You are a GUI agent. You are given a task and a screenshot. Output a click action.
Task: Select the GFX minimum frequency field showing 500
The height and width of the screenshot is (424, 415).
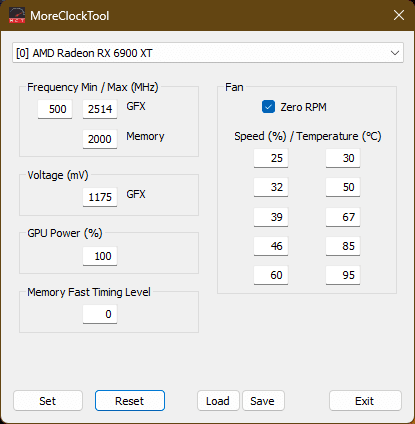pos(55,109)
